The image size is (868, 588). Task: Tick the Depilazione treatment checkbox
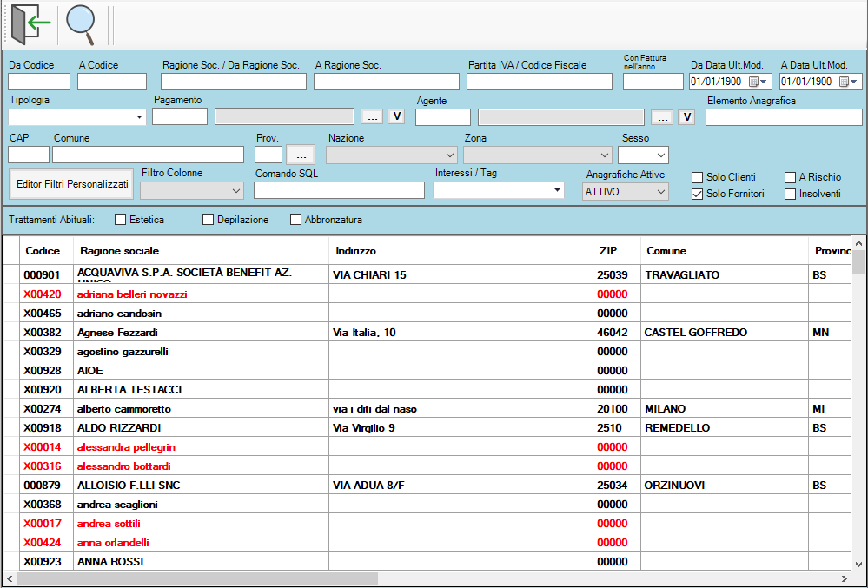point(209,220)
